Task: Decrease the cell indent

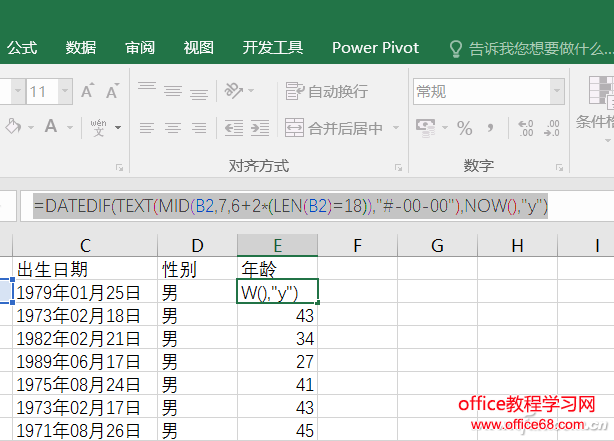Action: [x=234, y=128]
